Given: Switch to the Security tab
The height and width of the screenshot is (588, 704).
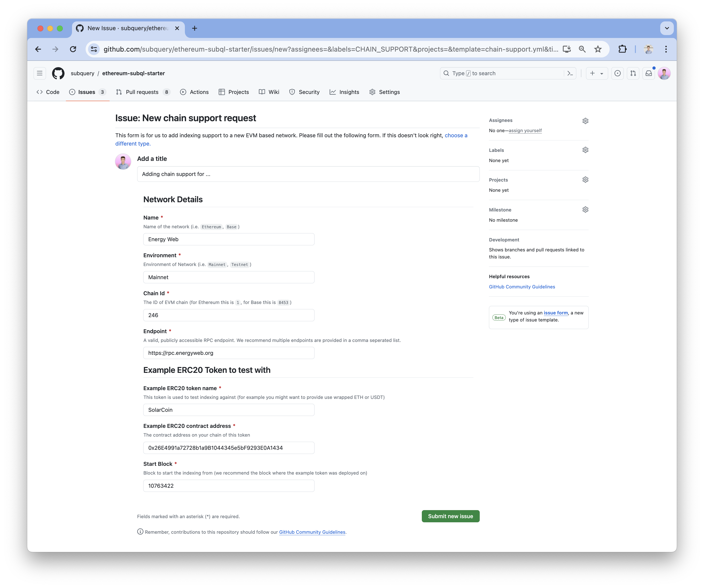Looking at the screenshot, I should point(304,92).
